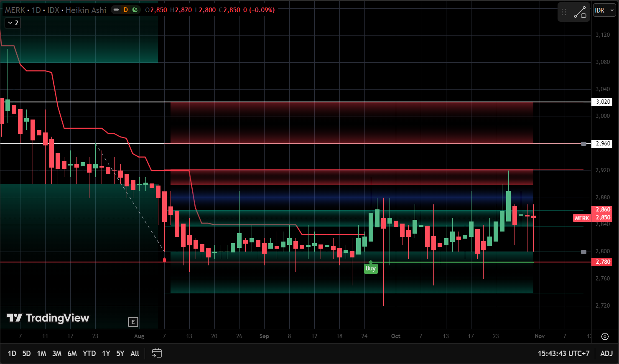619x364 pixels.
Task: Click the orange 'D' data status icon
Action: (126, 10)
